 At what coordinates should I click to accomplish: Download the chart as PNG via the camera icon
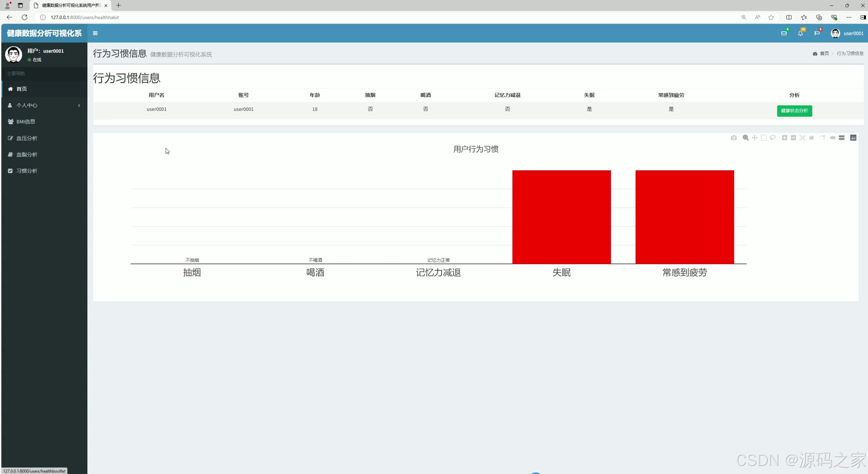734,138
